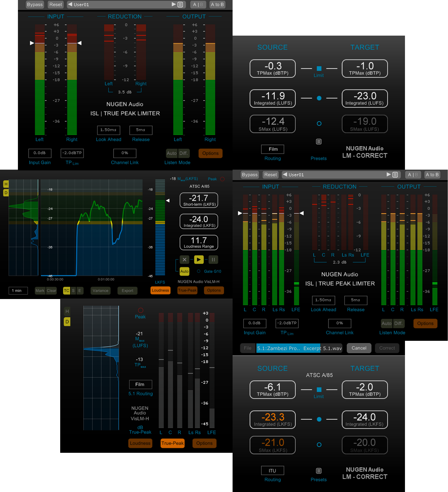Select the Gate G10 radio button

coord(198,271)
